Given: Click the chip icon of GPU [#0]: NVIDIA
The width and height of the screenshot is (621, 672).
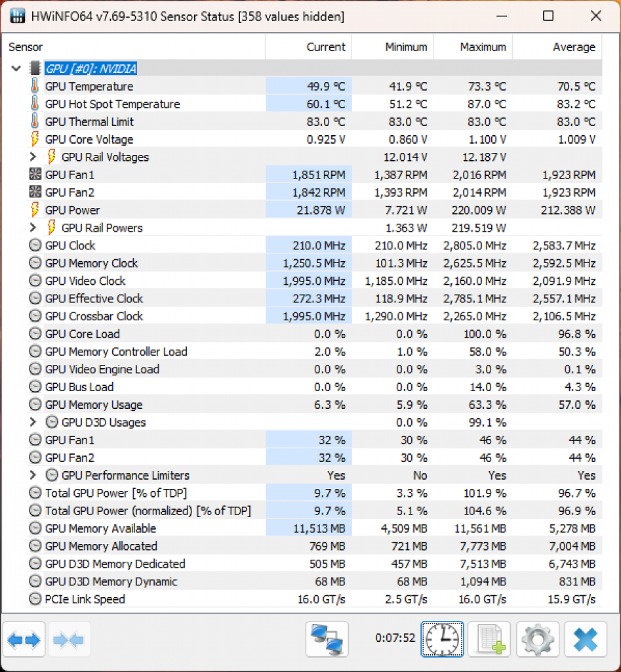Looking at the screenshot, I should click(x=35, y=68).
